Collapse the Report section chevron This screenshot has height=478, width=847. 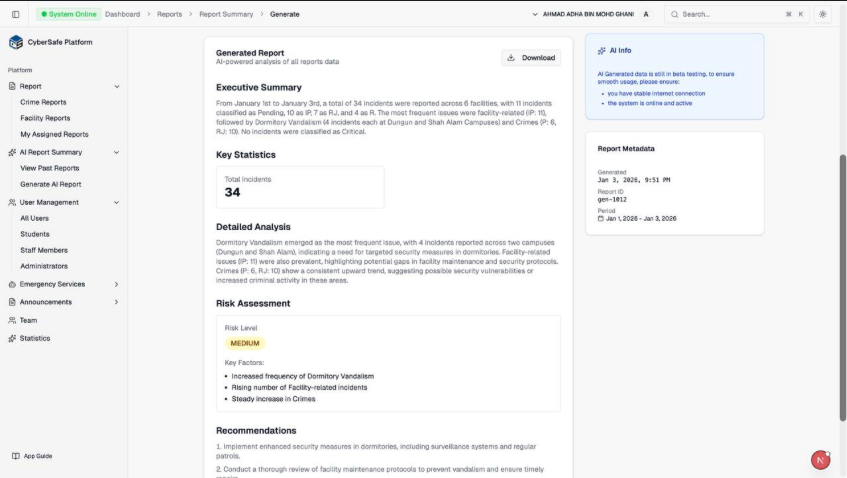click(117, 86)
